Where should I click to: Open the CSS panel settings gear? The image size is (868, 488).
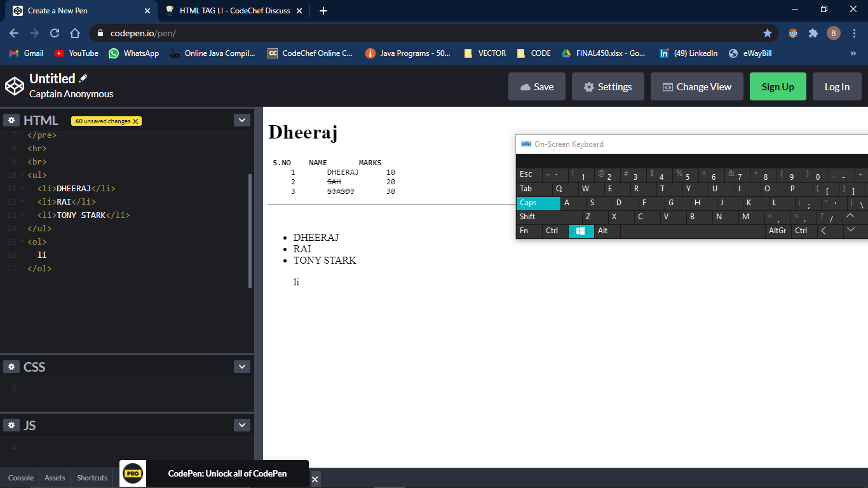pyautogui.click(x=11, y=367)
